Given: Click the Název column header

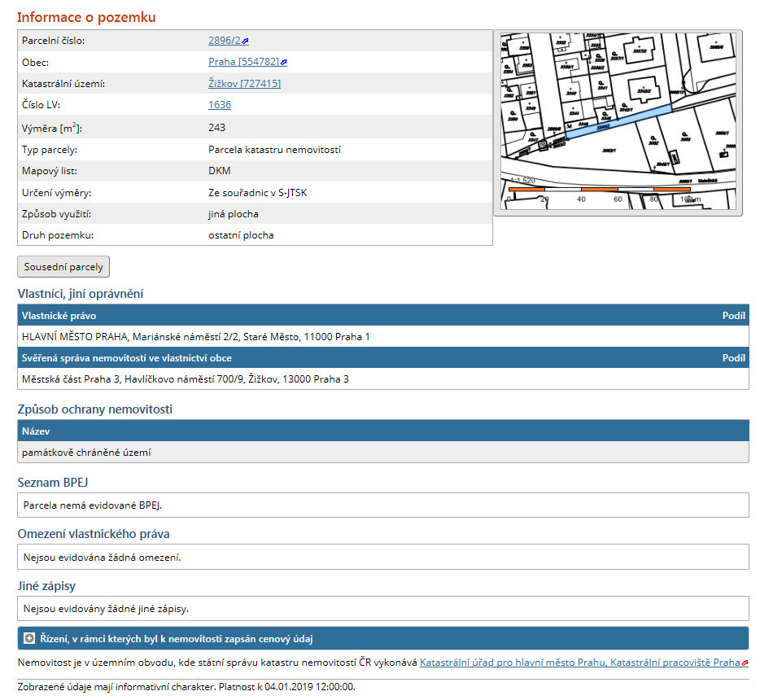Looking at the screenshot, I should point(37,431).
